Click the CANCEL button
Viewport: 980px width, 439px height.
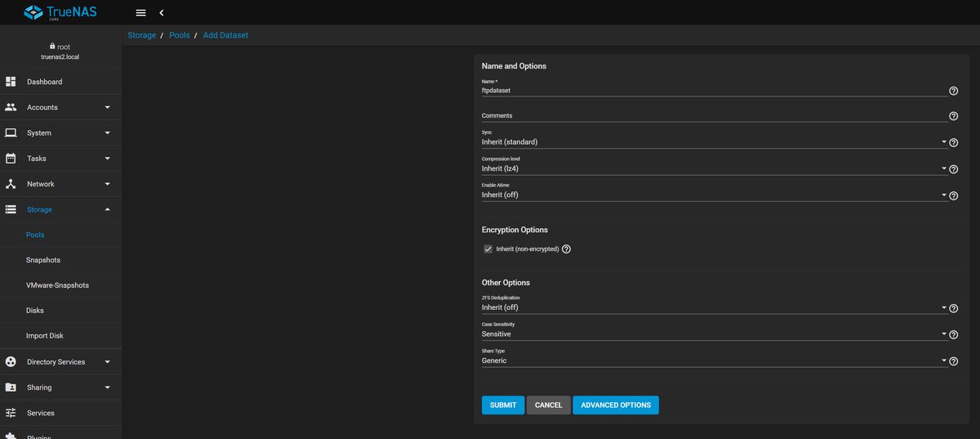(x=549, y=405)
